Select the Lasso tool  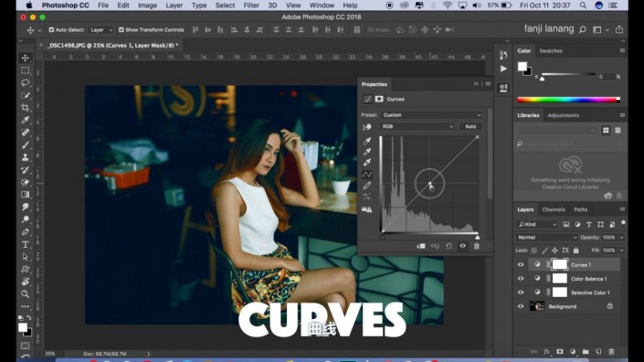point(26,82)
